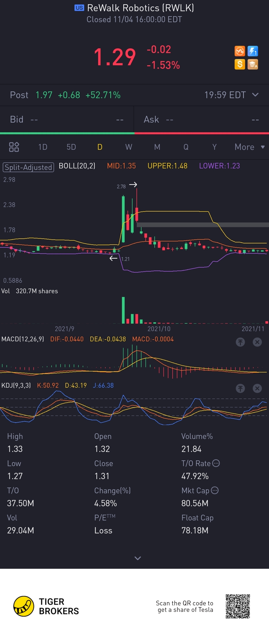Select the Y yearly chart tab

coord(214,147)
